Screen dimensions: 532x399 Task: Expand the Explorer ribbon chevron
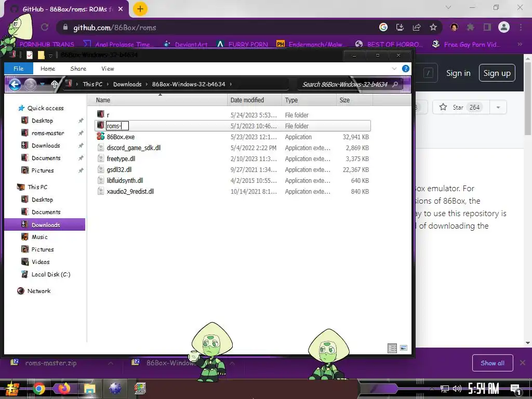394,69
